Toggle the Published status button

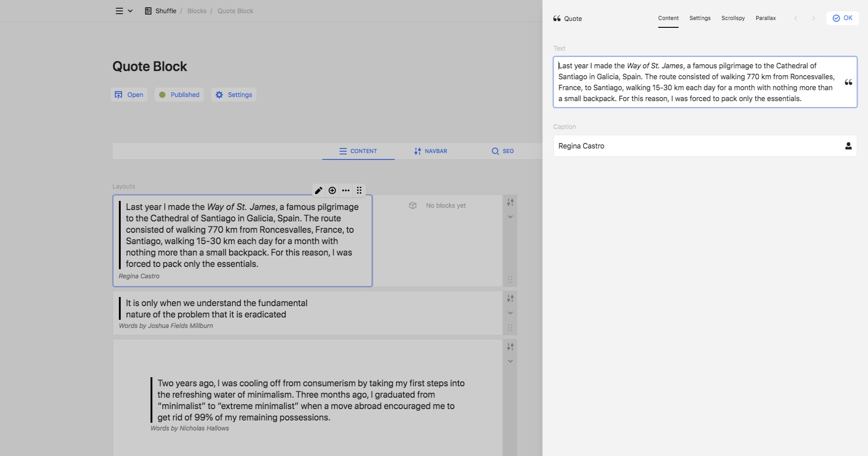click(179, 95)
